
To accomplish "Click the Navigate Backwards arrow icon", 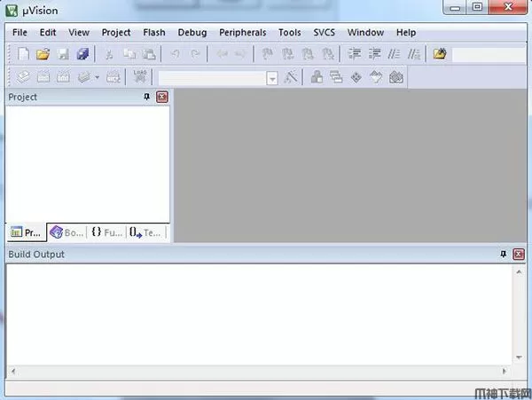I will pyautogui.click(x=222, y=54).
